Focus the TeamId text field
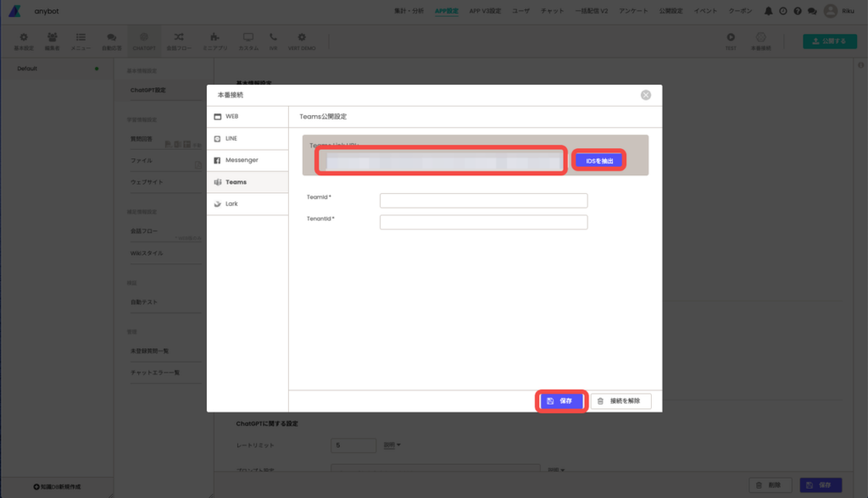 pyautogui.click(x=483, y=201)
